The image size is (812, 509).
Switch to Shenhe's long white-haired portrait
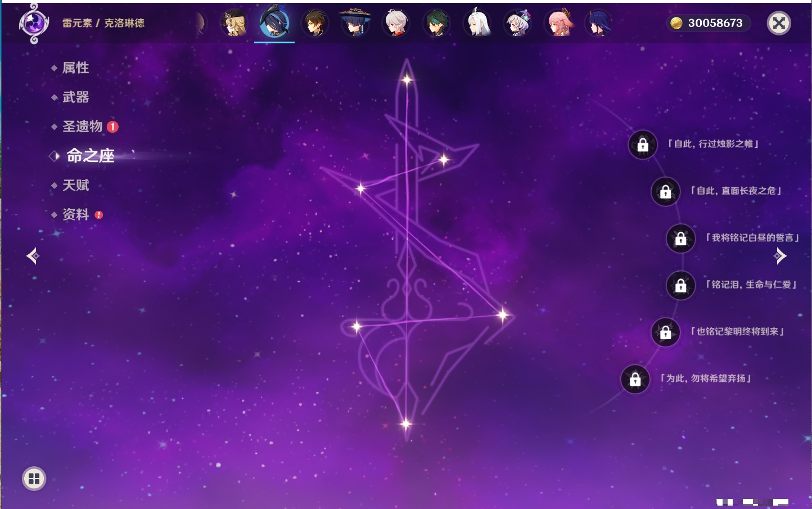click(477, 23)
